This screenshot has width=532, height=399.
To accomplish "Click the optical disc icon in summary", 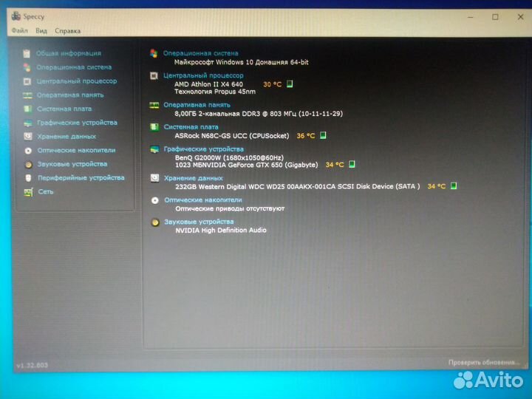I will pyautogui.click(x=155, y=200).
